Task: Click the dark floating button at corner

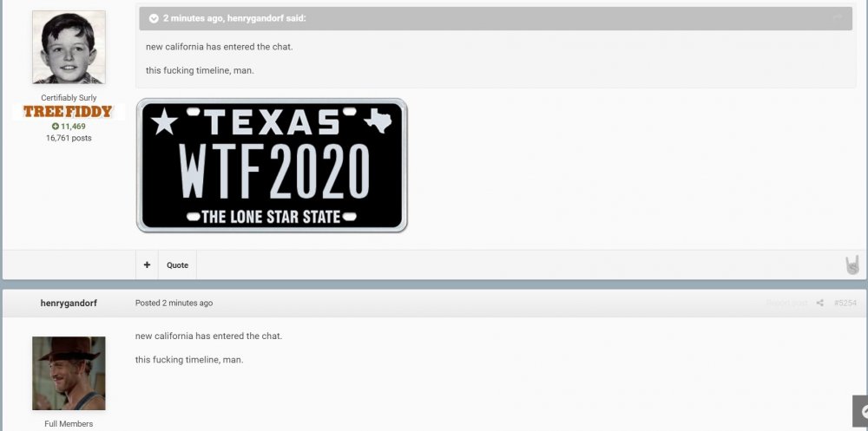Action: 860,411
